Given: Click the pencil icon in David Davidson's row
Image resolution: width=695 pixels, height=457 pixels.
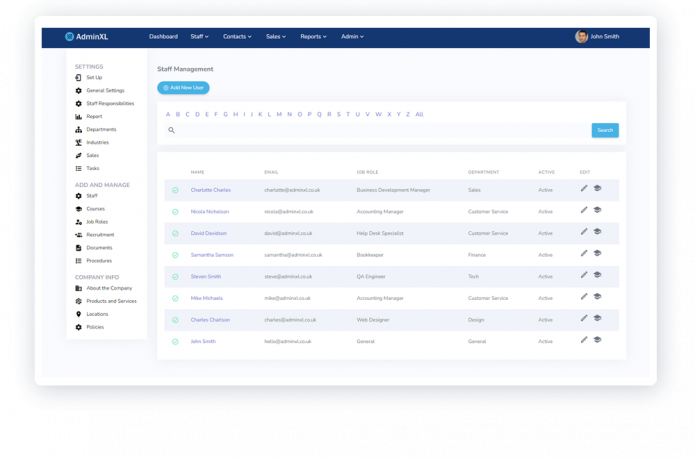Looking at the screenshot, I should 584,232.
